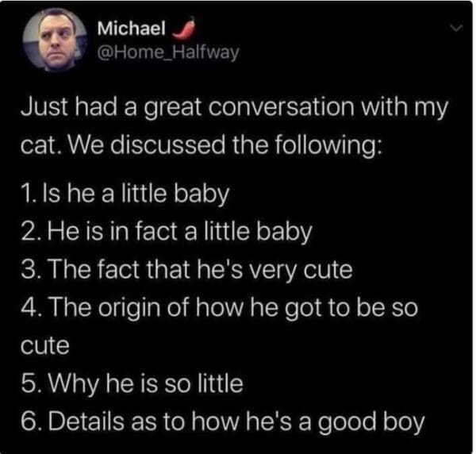The image size is (476, 454).
Task: Click the display name Michael
Action: pos(131,29)
